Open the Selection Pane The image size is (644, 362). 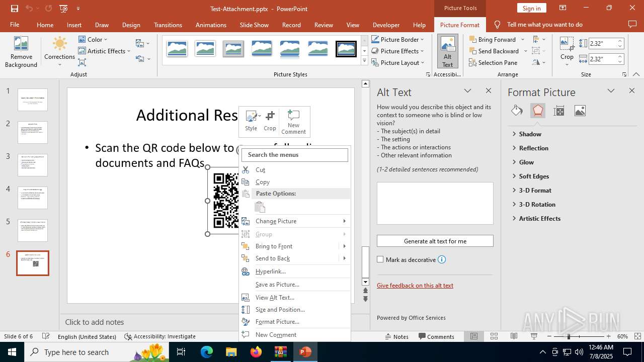[x=493, y=63]
